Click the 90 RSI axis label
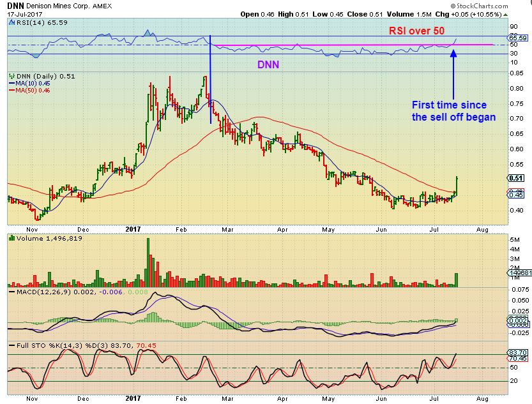532x404 pixels. pos(513,27)
